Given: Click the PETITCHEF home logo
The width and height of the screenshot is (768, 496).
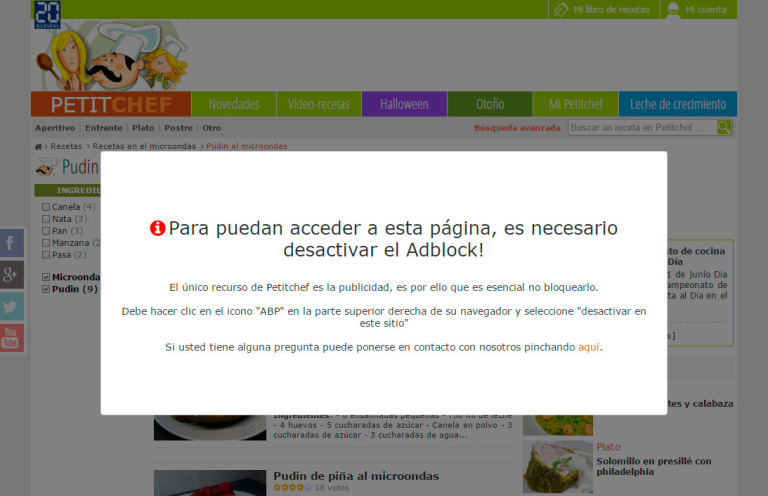Looking at the screenshot, I should [111, 104].
